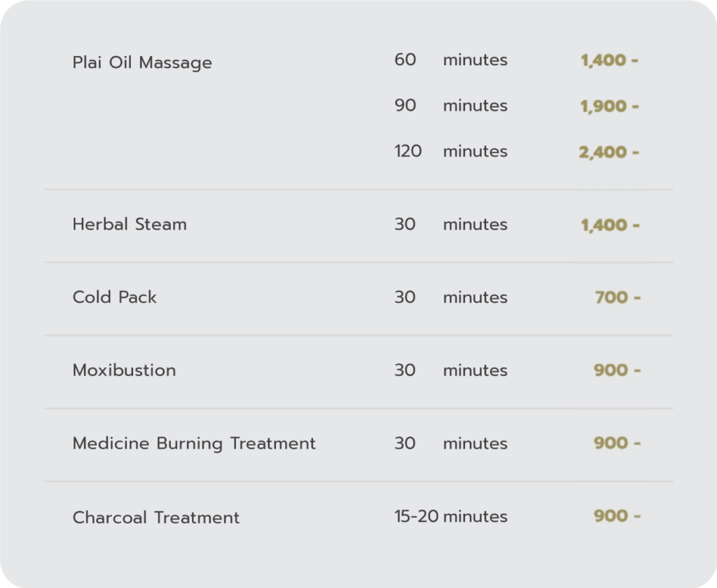The width and height of the screenshot is (717, 588).
Task: Select the 1,400 price for 60 minutes massage
Action: point(608,61)
